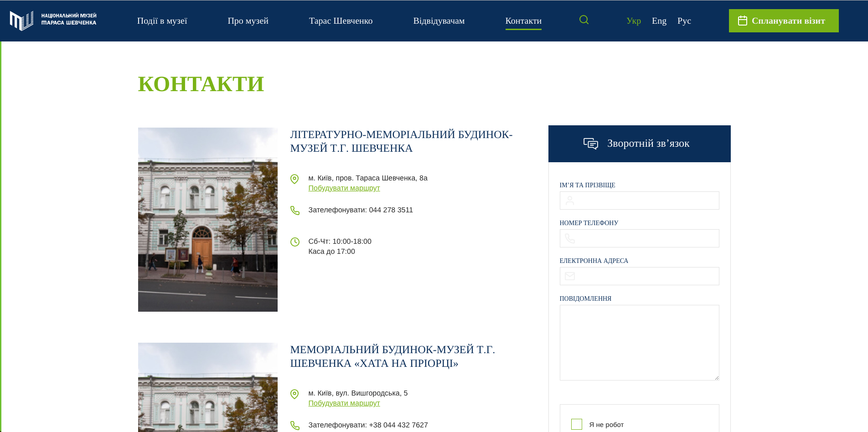
Task: Click the Літературно-меморіальний будинок-музей photo
Action: click(208, 220)
